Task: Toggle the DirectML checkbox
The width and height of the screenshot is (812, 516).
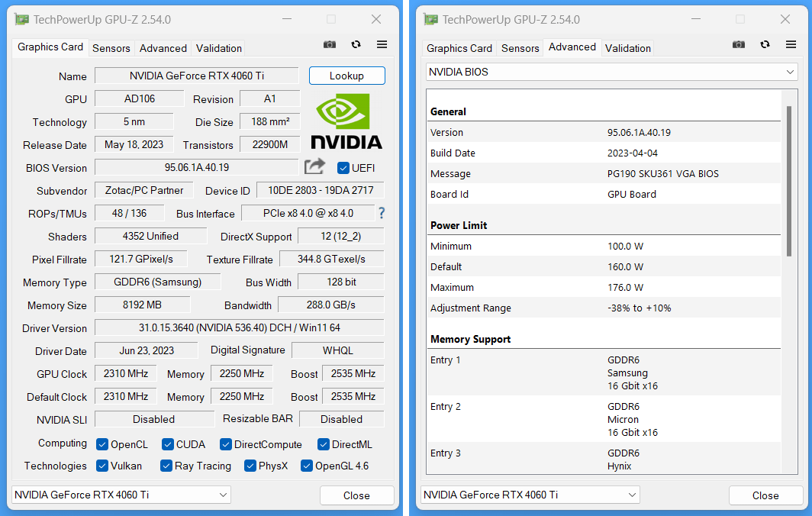Action: pyautogui.click(x=323, y=444)
